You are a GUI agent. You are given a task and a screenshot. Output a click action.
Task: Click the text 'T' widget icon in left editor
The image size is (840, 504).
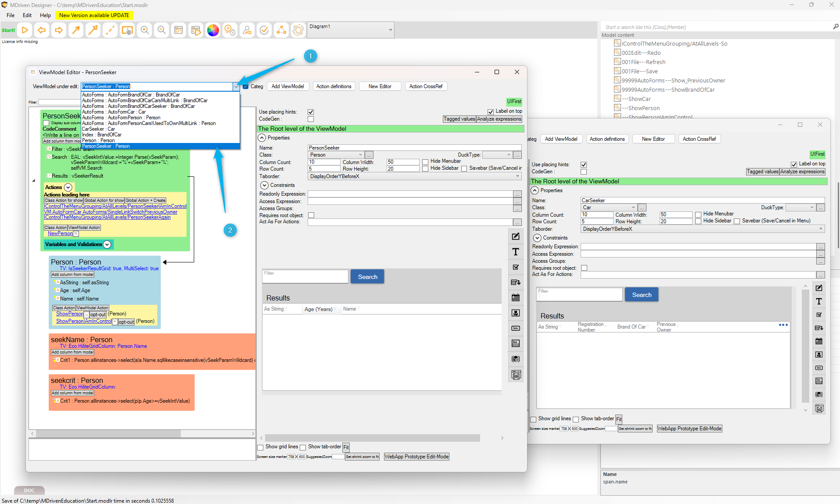[516, 252]
